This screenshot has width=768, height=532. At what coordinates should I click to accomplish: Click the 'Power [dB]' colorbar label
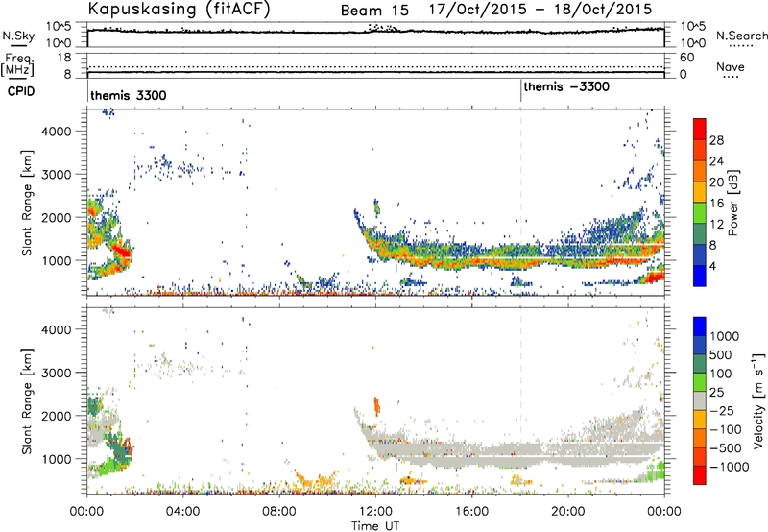coord(732,203)
